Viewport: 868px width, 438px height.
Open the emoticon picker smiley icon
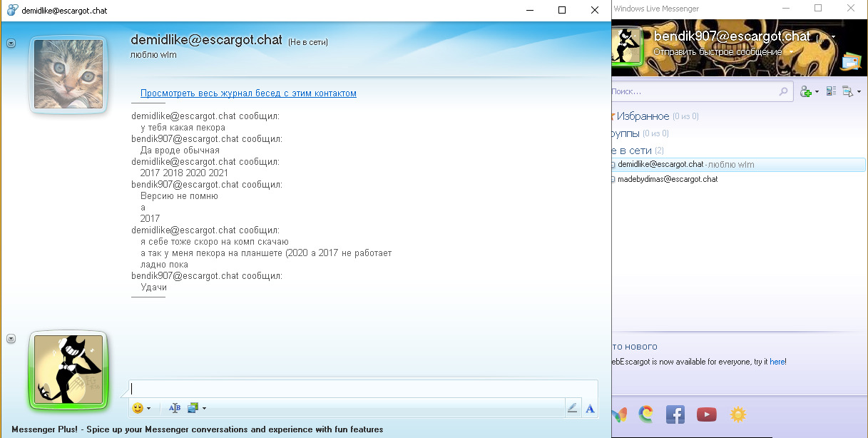pos(138,408)
